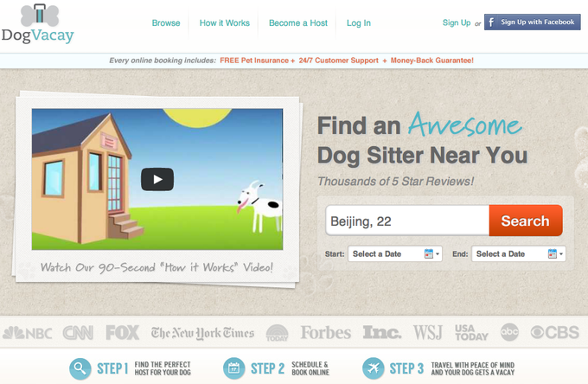This screenshot has width=588, height=384.
Task: Click the USA TODAY logo
Action: click(471, 333)
